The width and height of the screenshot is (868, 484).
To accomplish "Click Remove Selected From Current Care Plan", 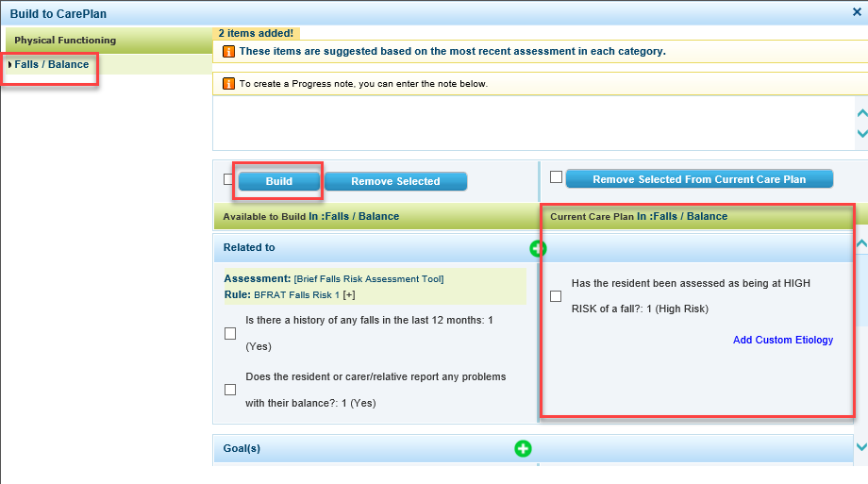I will [x=699, y=179].
